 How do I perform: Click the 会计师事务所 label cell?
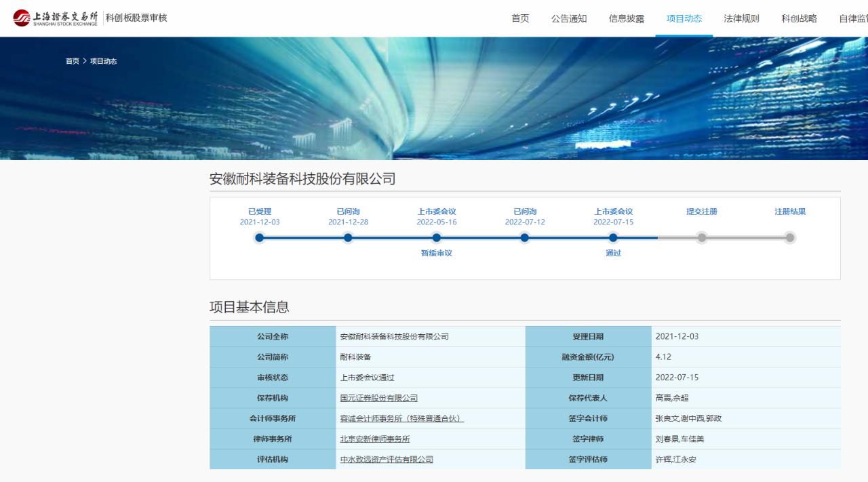tap(273, 418)
